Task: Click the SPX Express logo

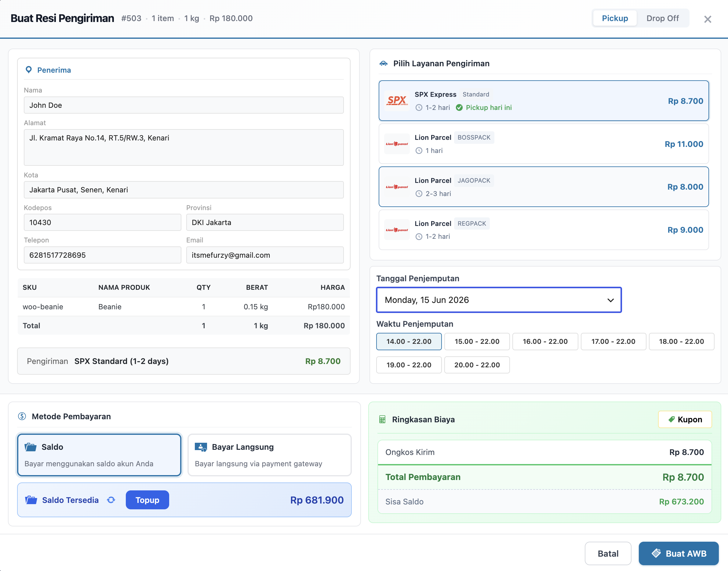Action: click(397, 101)
